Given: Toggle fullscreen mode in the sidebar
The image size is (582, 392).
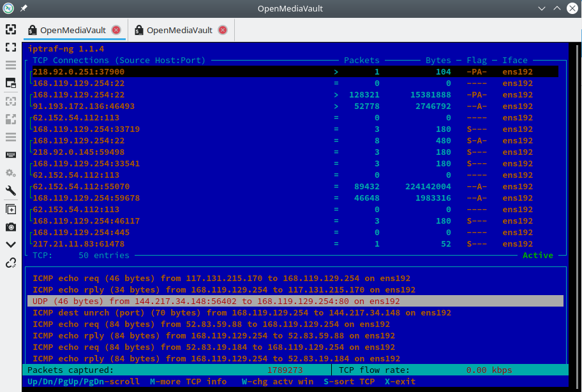Looking at the screenshot, I should pyautogui.click(x=11, y=47).
